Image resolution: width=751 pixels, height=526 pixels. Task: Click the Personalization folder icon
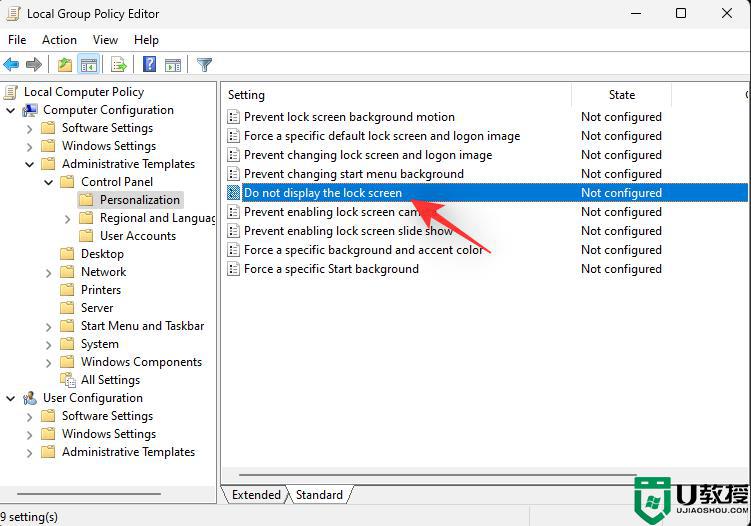pos(86,200)
